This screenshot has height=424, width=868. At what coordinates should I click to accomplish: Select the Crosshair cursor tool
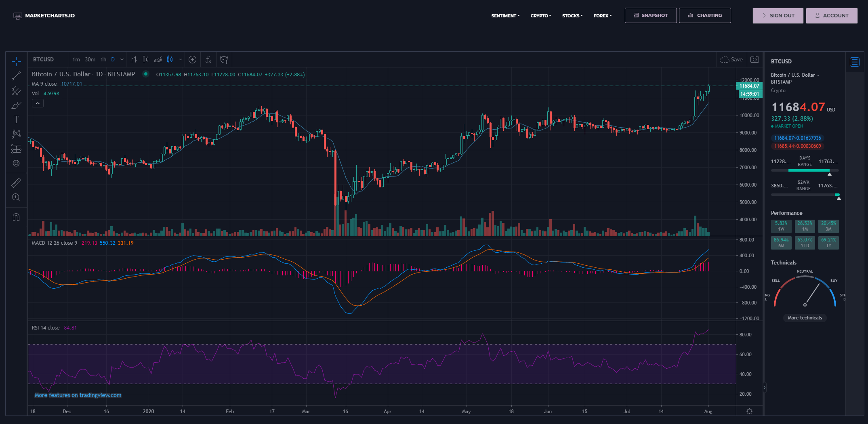coord(16,61)
